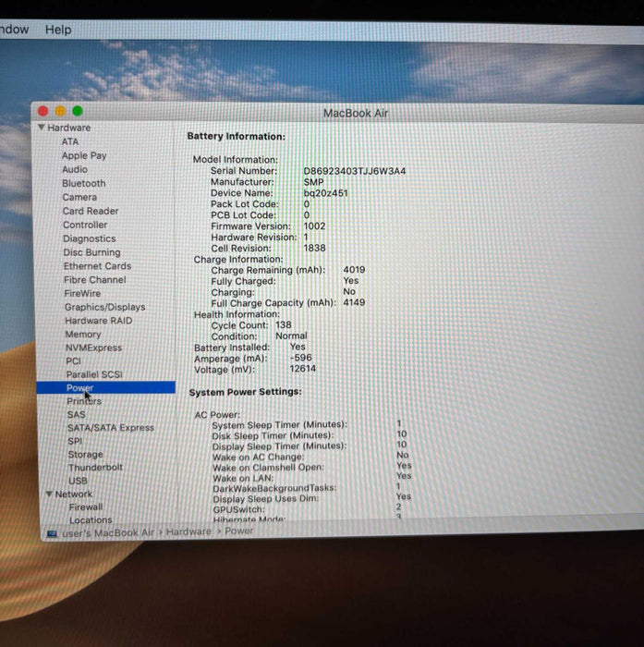Click Power in the path bar
The image size is (644, 647).
tap(239, 531)
